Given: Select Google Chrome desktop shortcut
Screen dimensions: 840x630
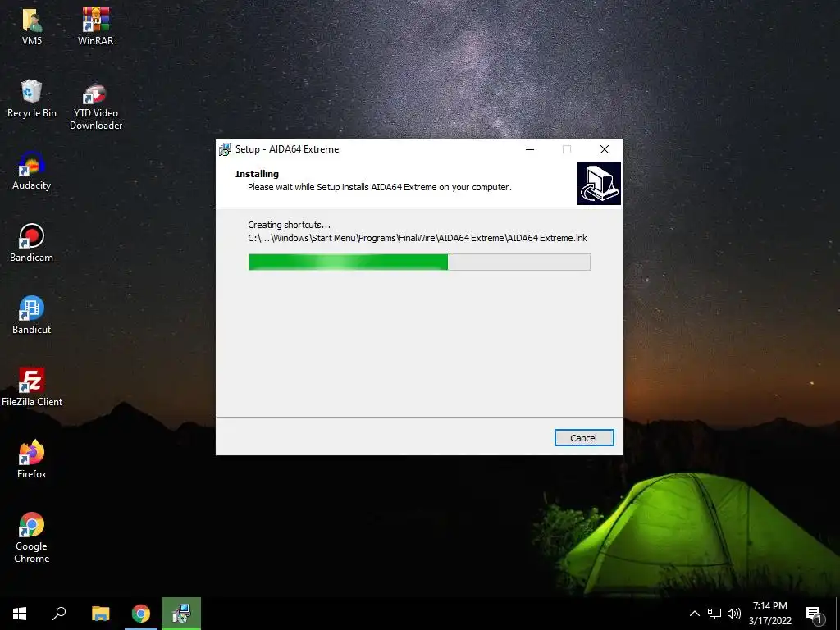Looking at the screenshot, I should pos(32,538).
